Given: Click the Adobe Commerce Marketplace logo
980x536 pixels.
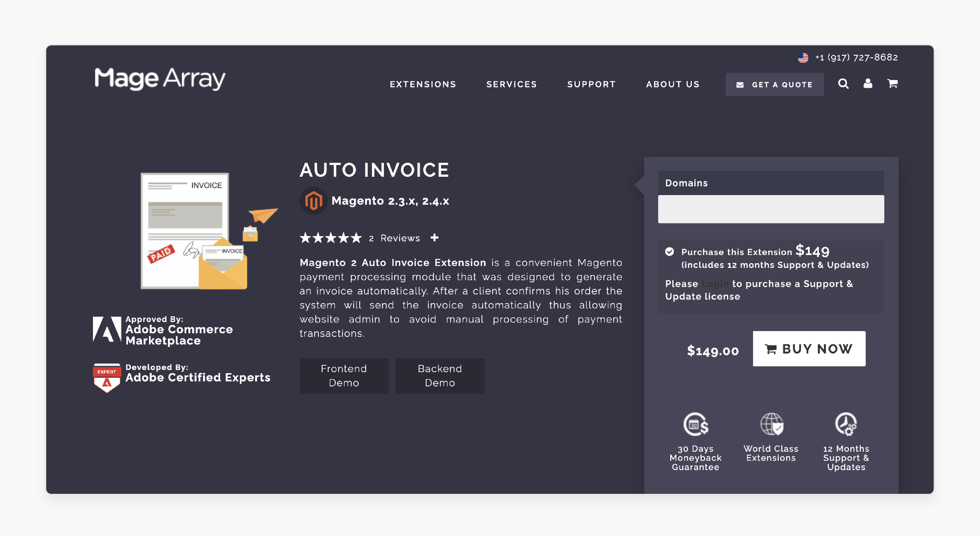Looking at the screenshot, I should pyautogui.click(x=107, y=329).
